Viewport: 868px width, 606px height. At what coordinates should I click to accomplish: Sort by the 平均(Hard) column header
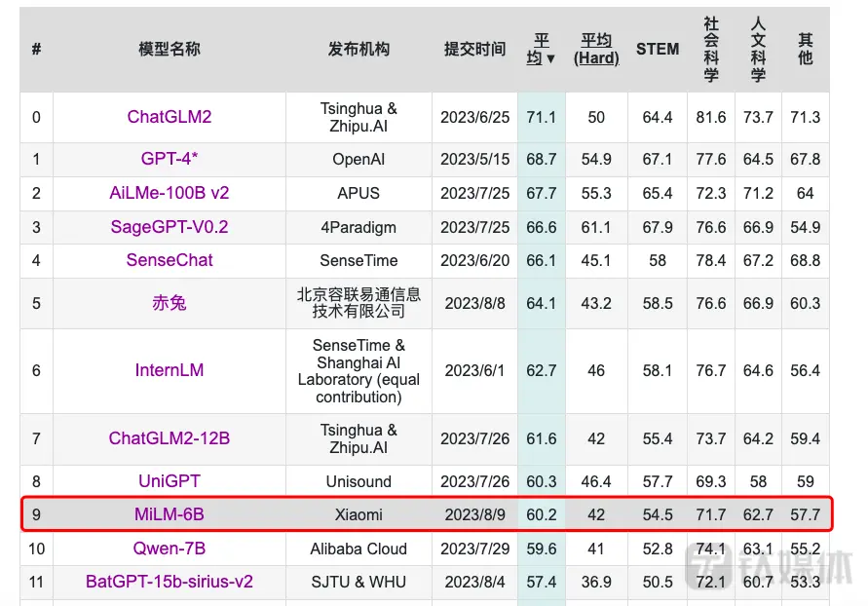pyautogui.click(x=596, y=50)
